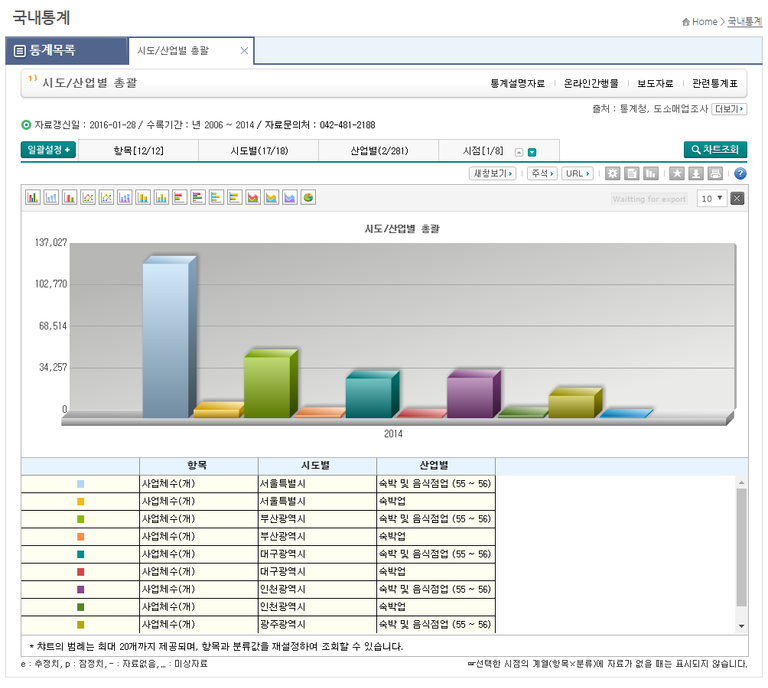This screenshot has width=768, height=688.
Task: Pick the purple and blue column chart icon
Action: [124, 197]
